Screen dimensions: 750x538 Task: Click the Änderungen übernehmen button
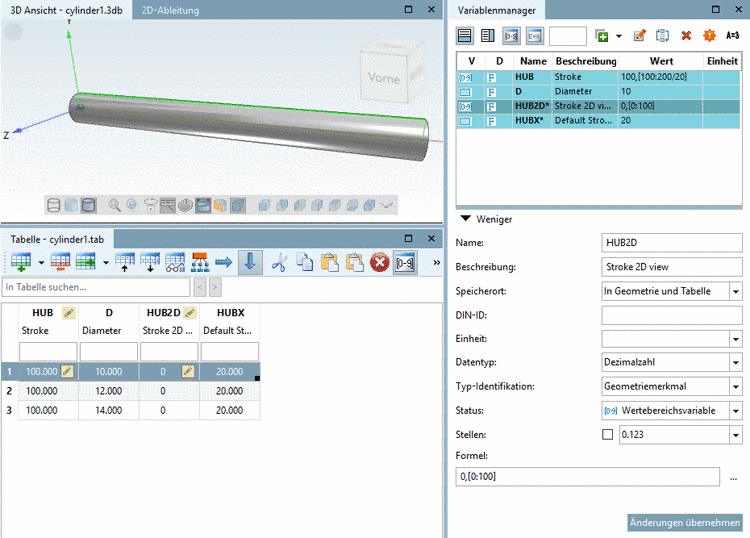pyautogui.click(x=684, y=523)
